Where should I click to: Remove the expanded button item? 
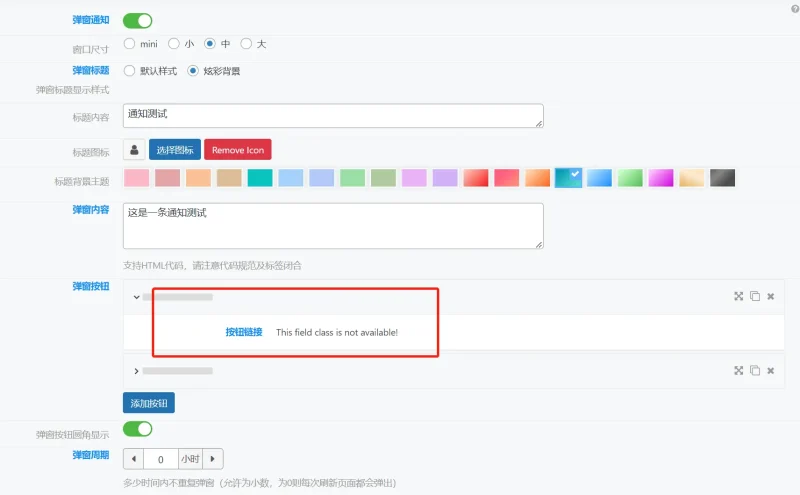(770, 296)
